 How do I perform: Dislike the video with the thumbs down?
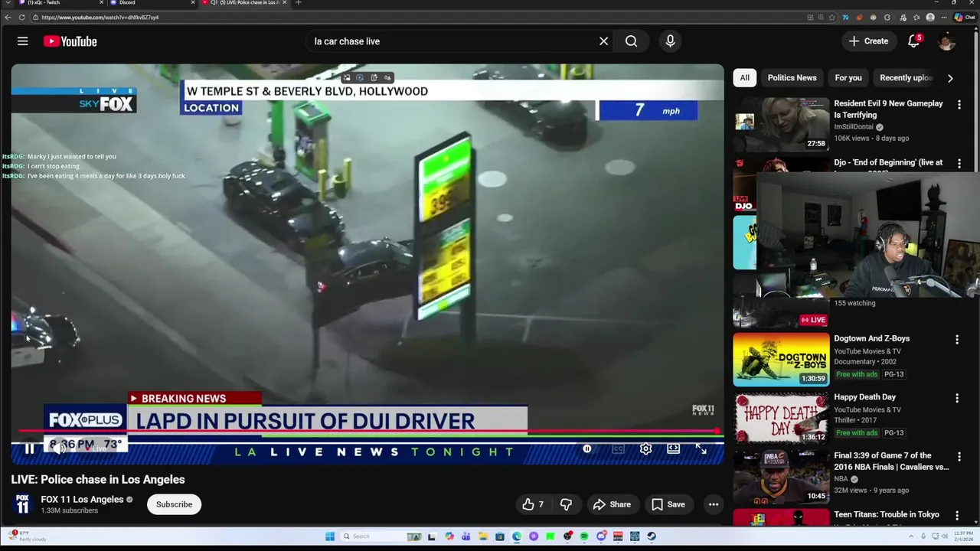pyautogui.click(x=566, y=504)
